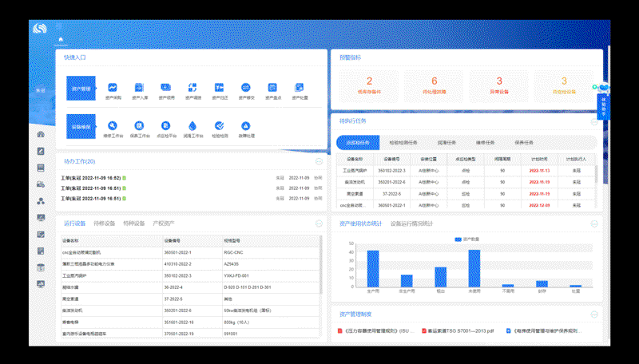Open the 待处理故障 alert card showing 6
The width and height of the screenshot is (639, 364).
434,86
